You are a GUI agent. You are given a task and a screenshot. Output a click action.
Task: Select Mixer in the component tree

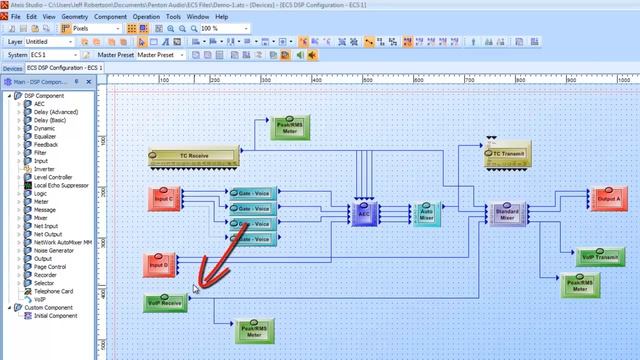(40, 218)
